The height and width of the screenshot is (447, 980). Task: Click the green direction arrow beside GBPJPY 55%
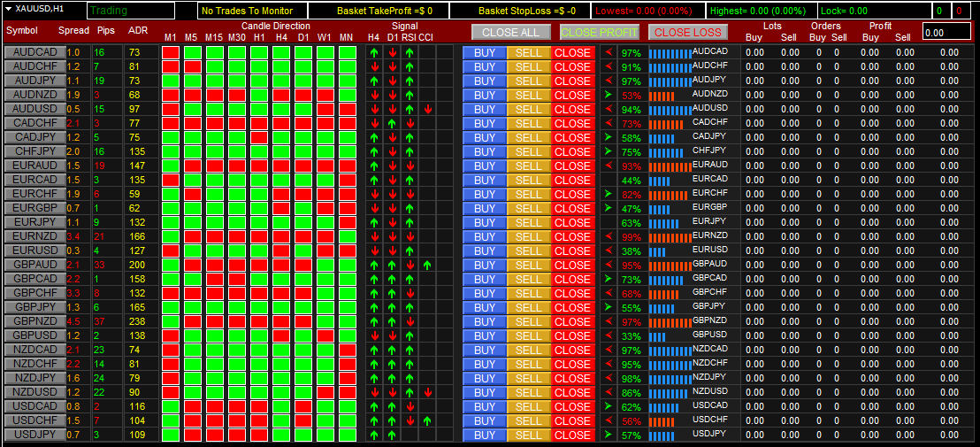609,307
